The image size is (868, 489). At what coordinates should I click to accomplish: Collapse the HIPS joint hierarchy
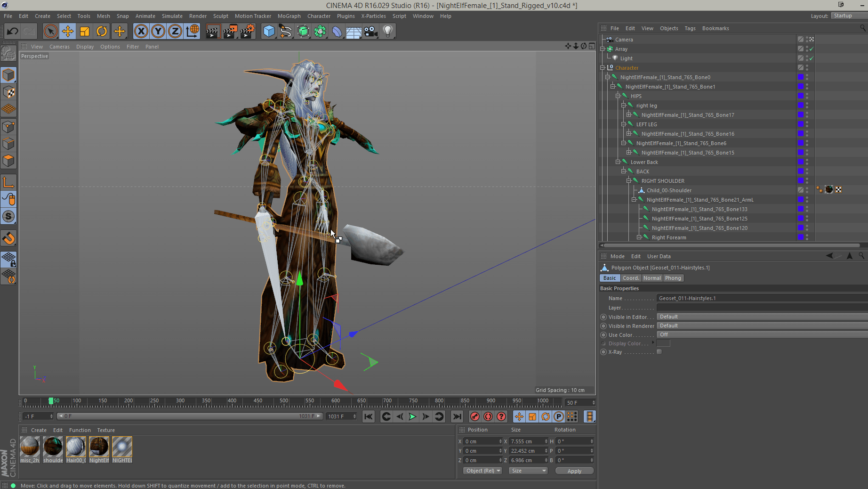[618, 96]
